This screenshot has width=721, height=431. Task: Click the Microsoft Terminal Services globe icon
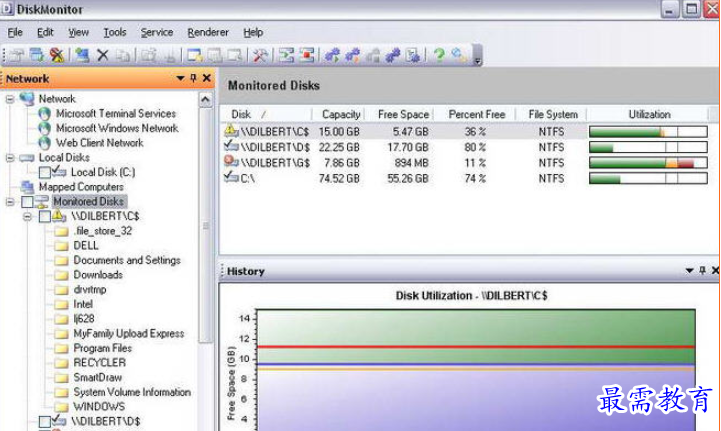(x=44, y=114)
